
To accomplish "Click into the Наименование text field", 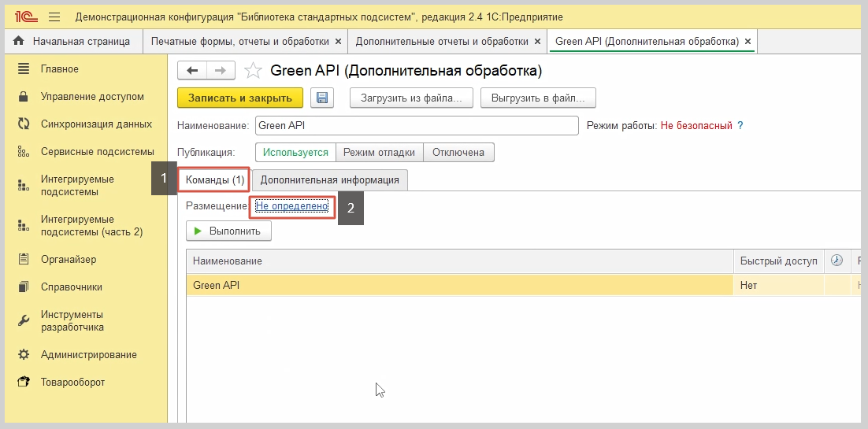I will [x=417, y=125].
